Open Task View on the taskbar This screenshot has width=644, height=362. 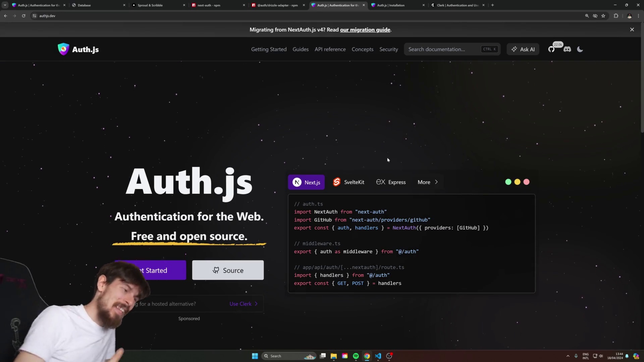pyautogui.click(x=323, y=356)
